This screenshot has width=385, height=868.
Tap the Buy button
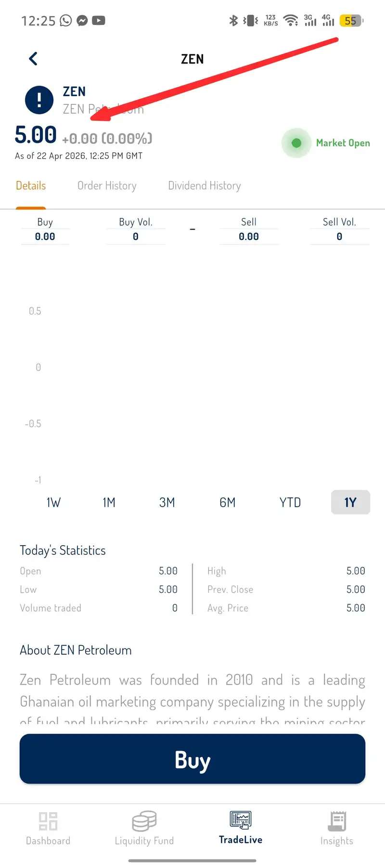192,759
